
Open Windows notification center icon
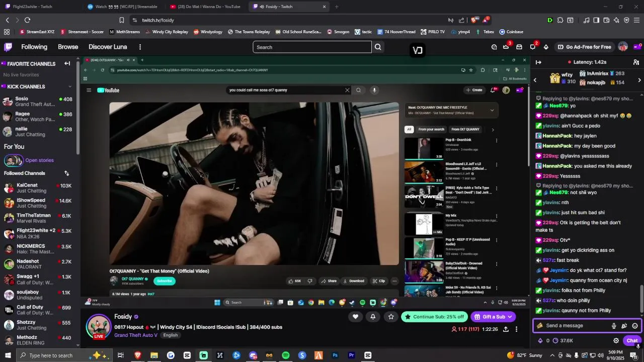(634, 355)
